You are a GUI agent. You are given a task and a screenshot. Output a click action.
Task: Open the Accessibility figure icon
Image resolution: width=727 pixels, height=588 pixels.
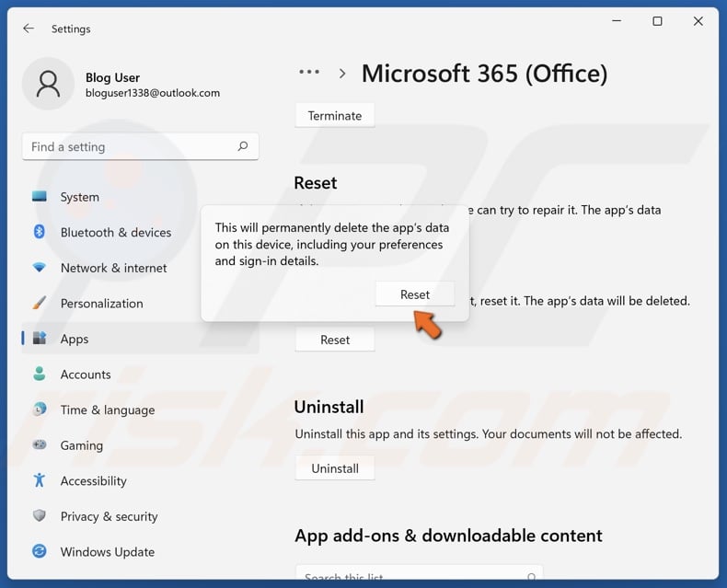[40, 480]
